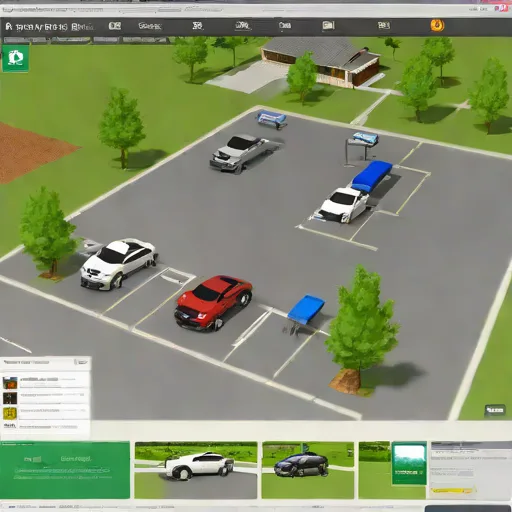Select the red sports car in the lot
Screen dimensions: 512x512
(213, 303)
